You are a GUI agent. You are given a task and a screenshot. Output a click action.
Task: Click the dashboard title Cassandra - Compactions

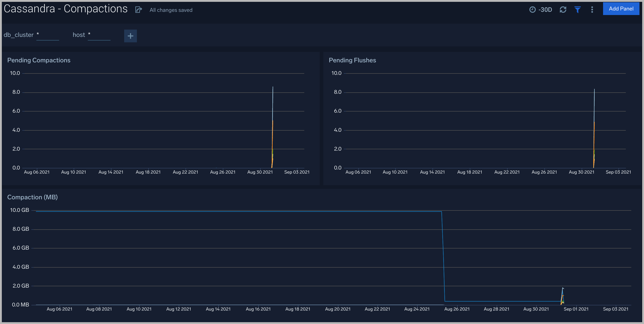point(65,8)
